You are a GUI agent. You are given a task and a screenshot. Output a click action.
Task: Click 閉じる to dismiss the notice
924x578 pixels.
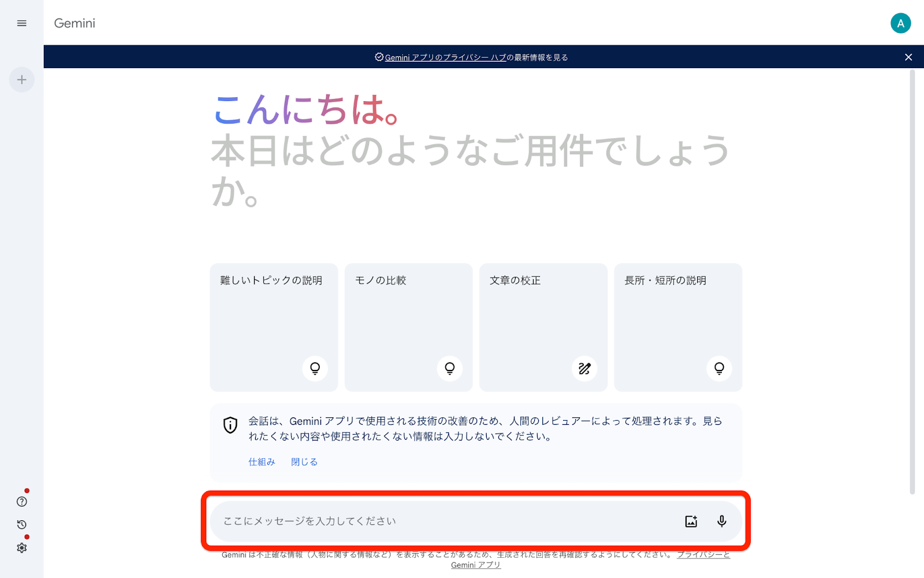tap(304, 462)
